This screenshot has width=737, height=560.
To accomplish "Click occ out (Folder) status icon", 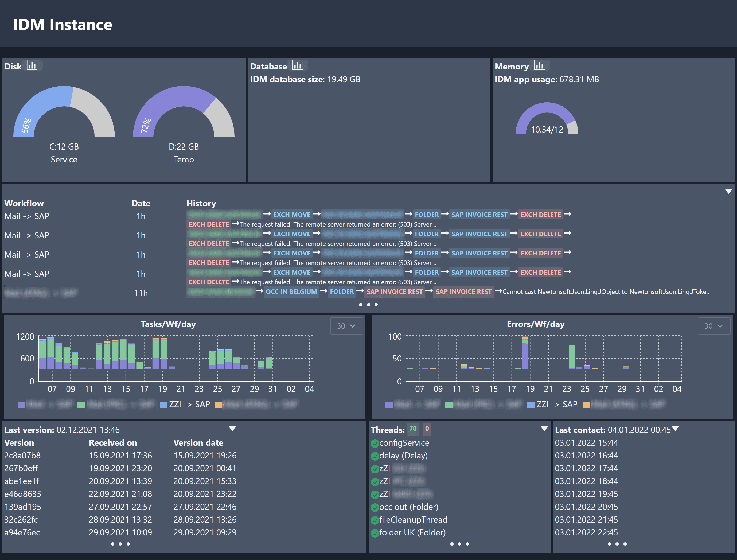I will pyautogui.click(x=375, y=508).
